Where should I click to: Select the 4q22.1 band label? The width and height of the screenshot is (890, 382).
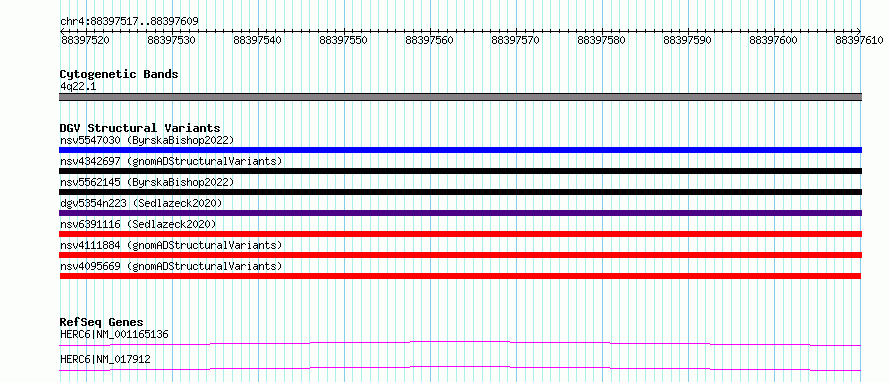(x=78, y=86)
